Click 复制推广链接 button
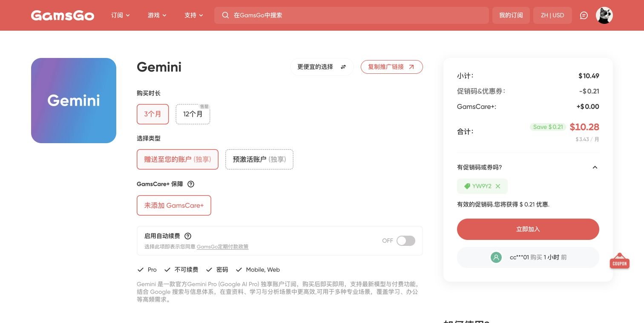Screen dimensions: 644x323 [392, 67]
